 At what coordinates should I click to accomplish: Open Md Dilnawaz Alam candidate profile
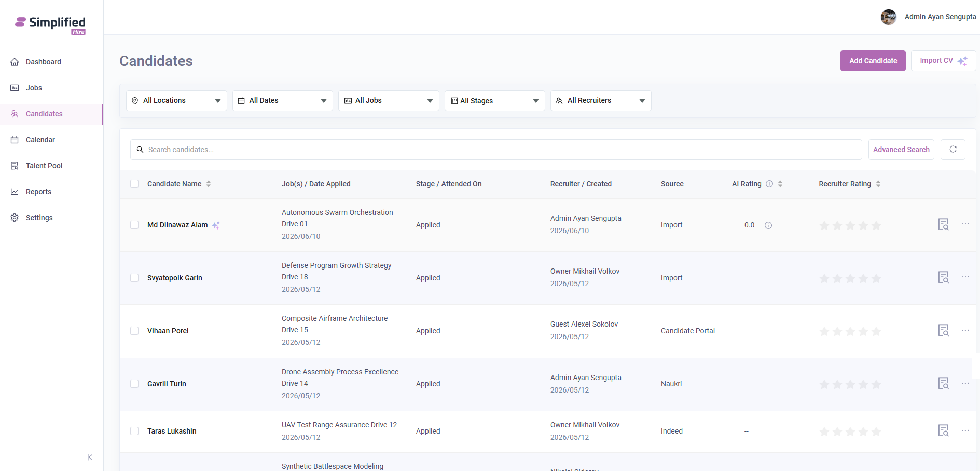click(177, 225)
